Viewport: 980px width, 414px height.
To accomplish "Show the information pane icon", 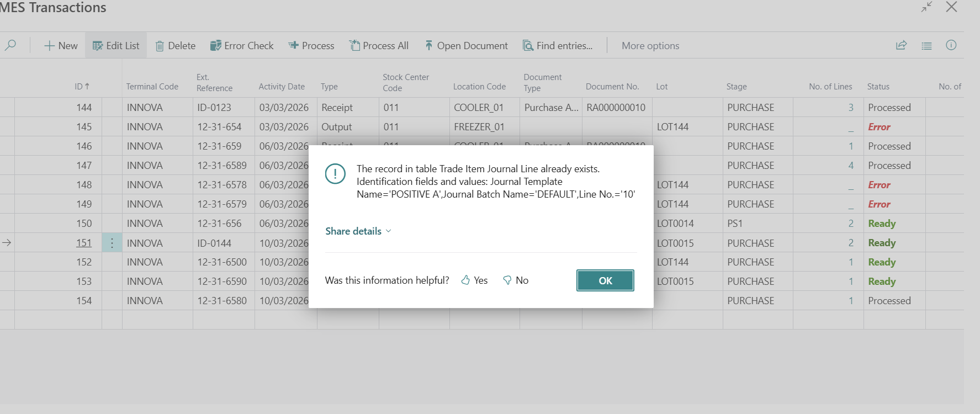I will [x=951, y=45].
